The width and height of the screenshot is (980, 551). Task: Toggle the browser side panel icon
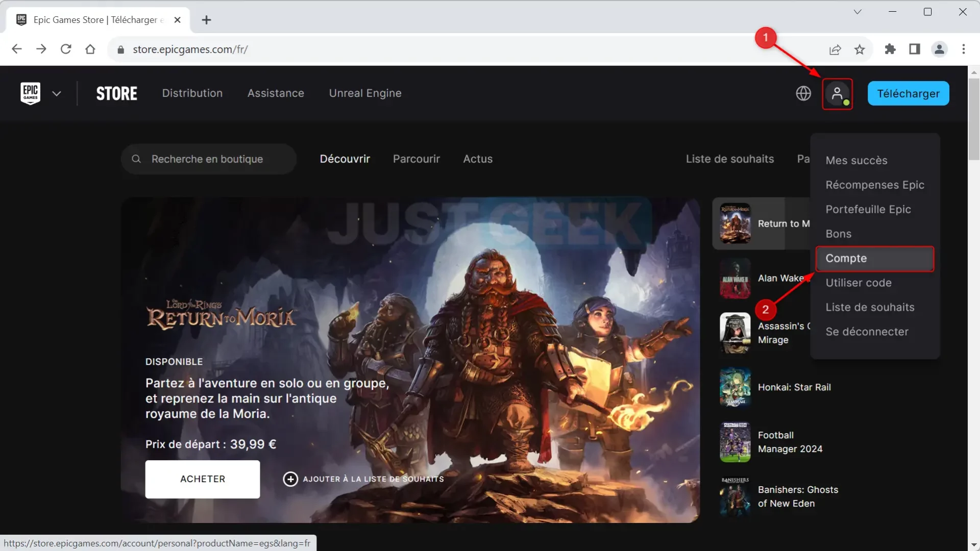tap(915, 49)
